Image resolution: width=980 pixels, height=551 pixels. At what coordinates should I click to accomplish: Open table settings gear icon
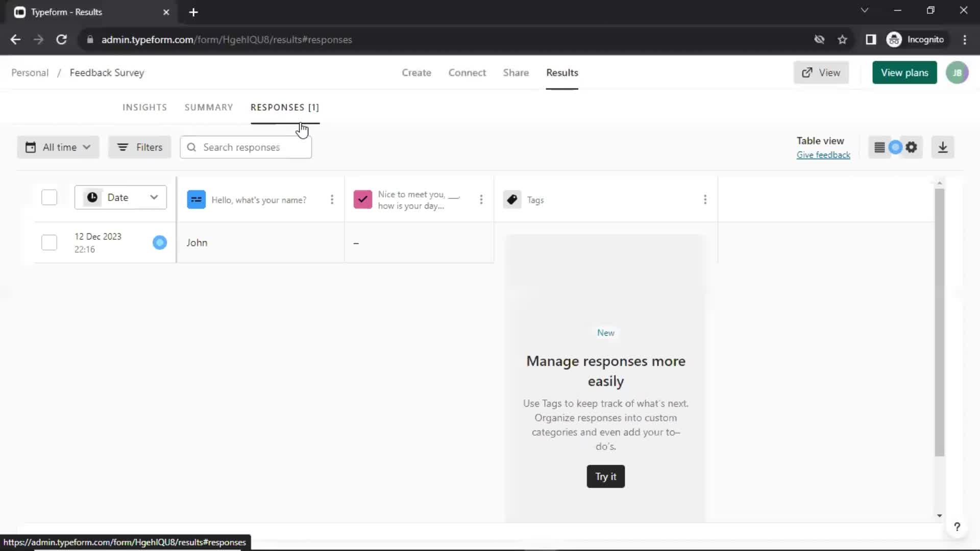click(912, 147)
